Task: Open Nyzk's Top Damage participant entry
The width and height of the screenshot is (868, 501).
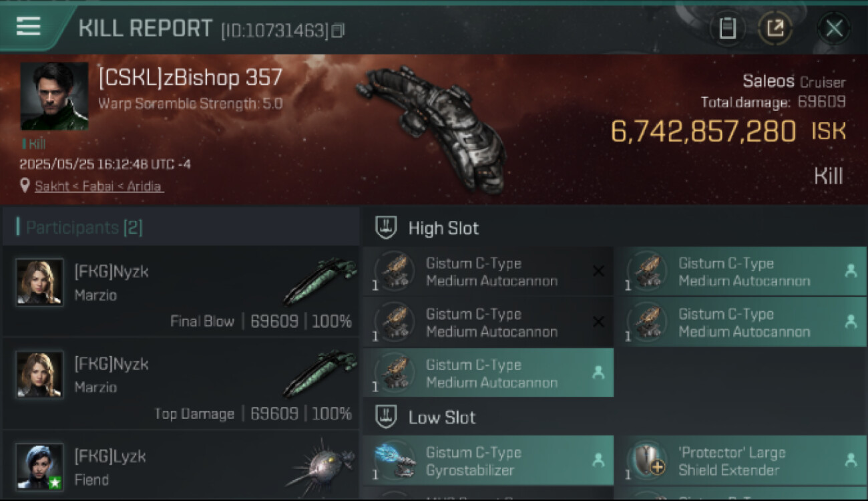Action: coord(180,383)
